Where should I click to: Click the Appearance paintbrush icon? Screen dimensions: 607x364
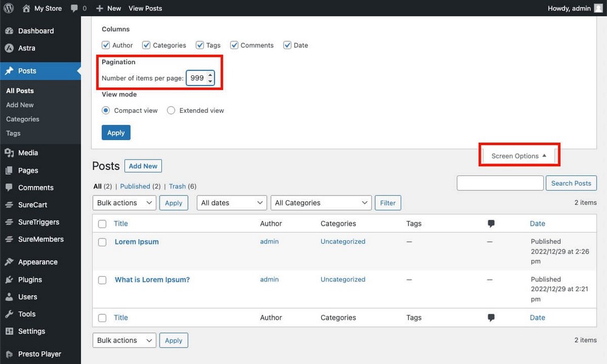(9, 262)
